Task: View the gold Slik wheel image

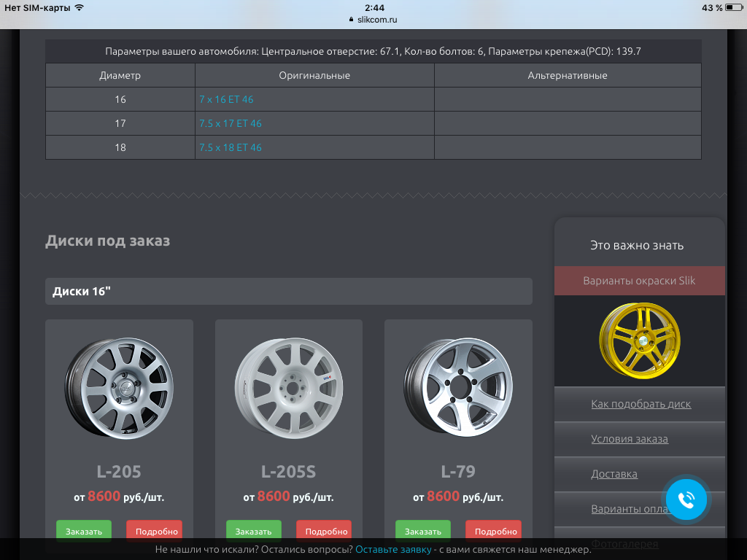Action: tap(639, 340)
